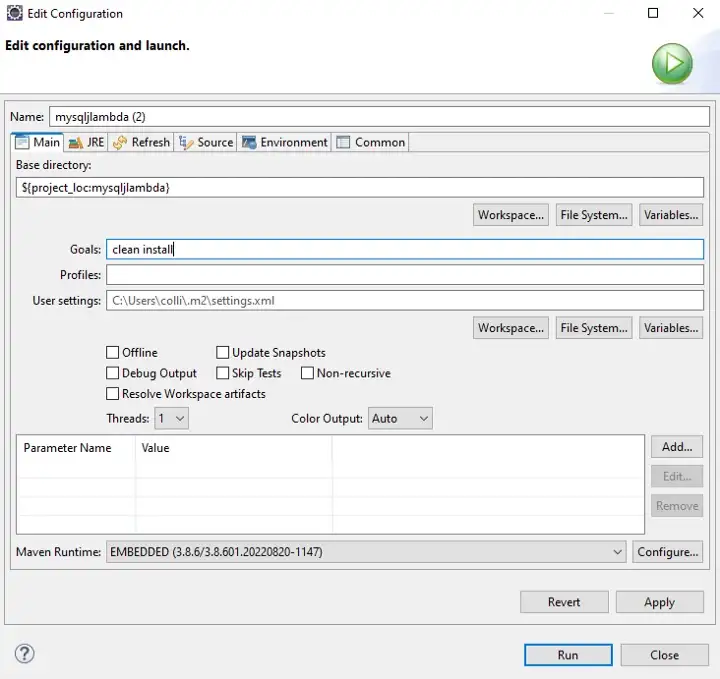Toggle Update Snapshots checkbox
This screenshot has width=720, height=679.
point(222,353)
